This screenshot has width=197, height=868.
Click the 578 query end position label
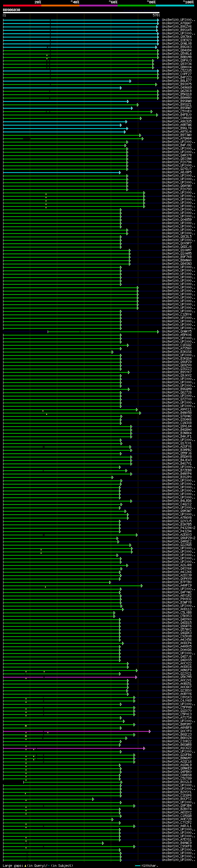[x=155, y=15]
